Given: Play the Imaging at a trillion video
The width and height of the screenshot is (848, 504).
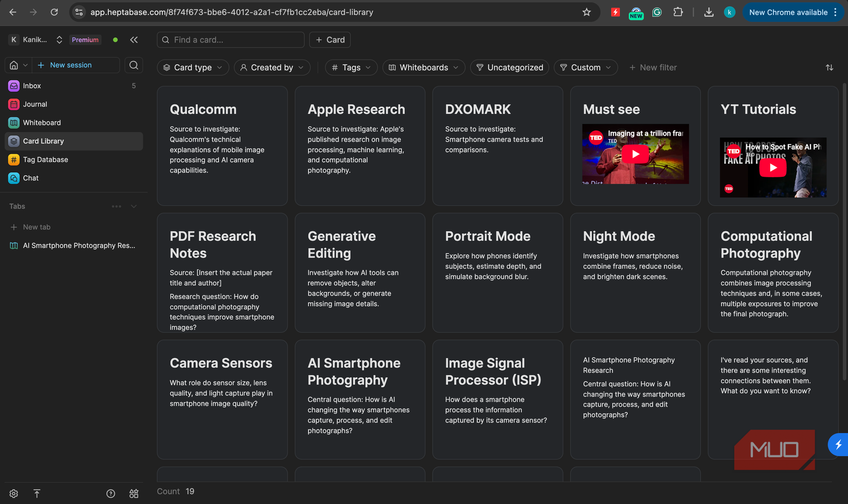Looking at the screenshot, I should pos(635,154).
